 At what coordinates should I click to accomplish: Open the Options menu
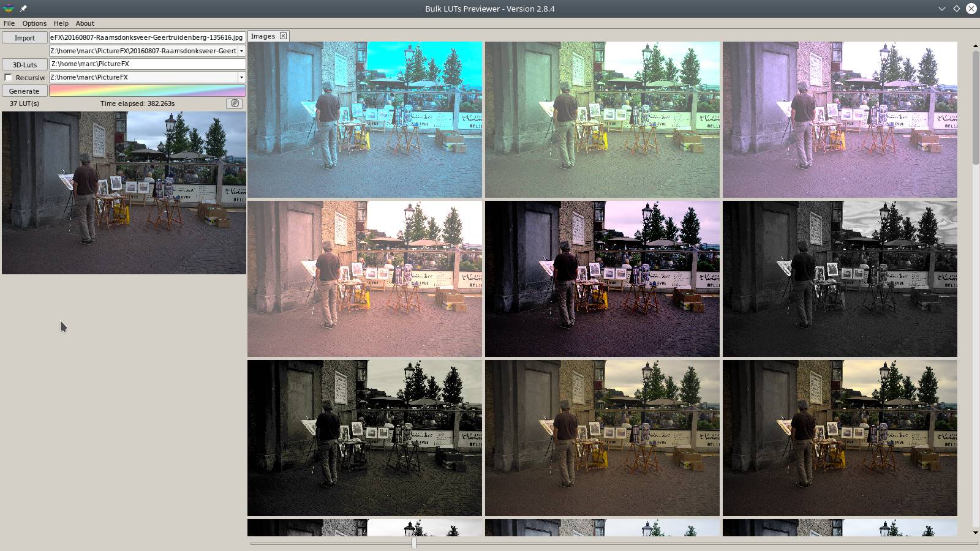(x=34, y=23)
